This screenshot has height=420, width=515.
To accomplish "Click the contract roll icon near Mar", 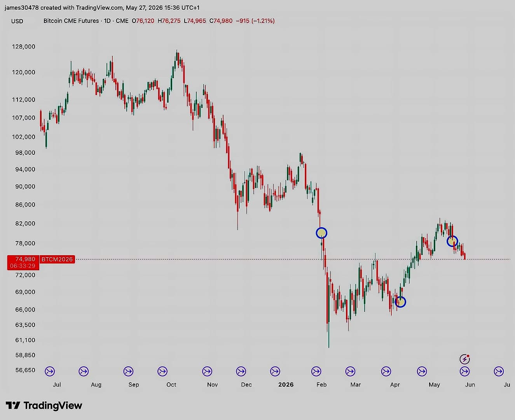I will [x=350, y=371].
